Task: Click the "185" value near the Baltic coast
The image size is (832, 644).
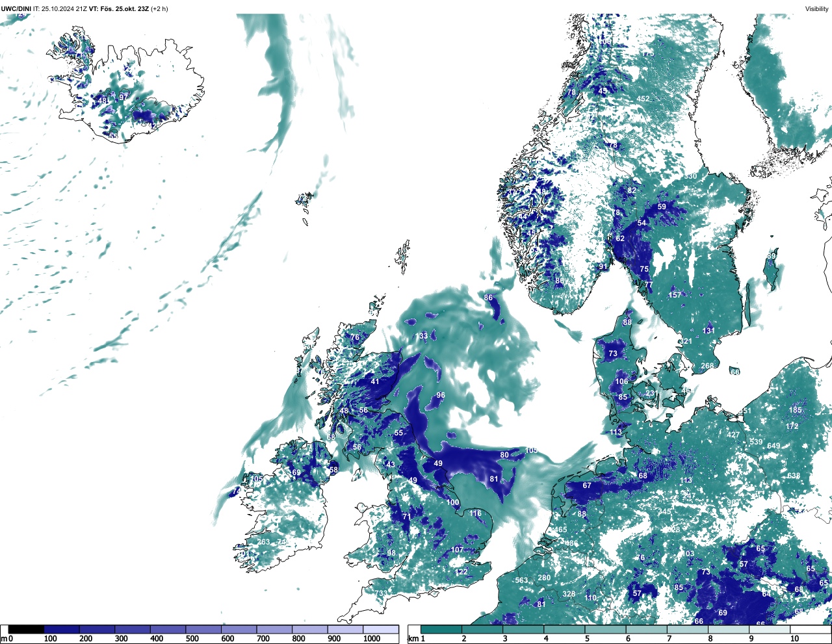Action: 796,410
